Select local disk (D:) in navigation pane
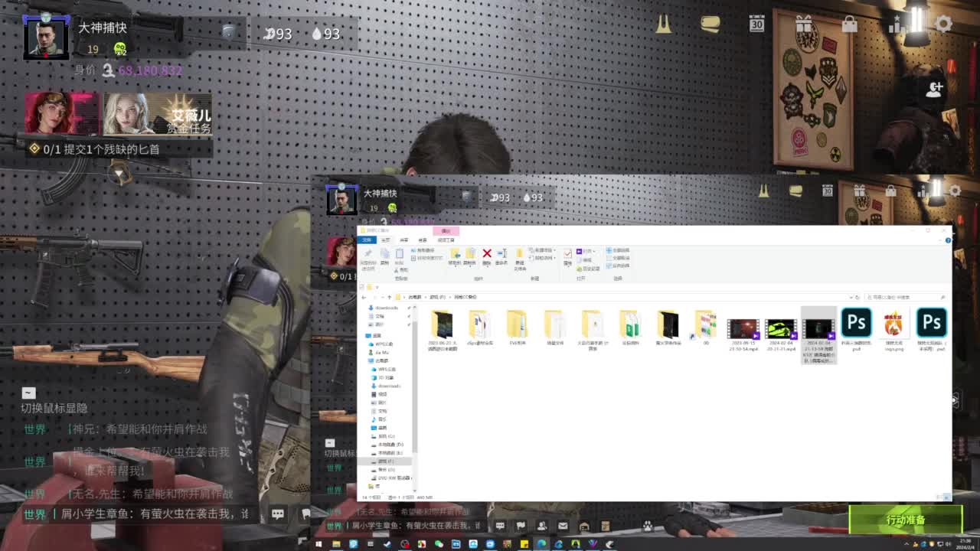The height and width of the screenshot is (551, 980). 389,445
